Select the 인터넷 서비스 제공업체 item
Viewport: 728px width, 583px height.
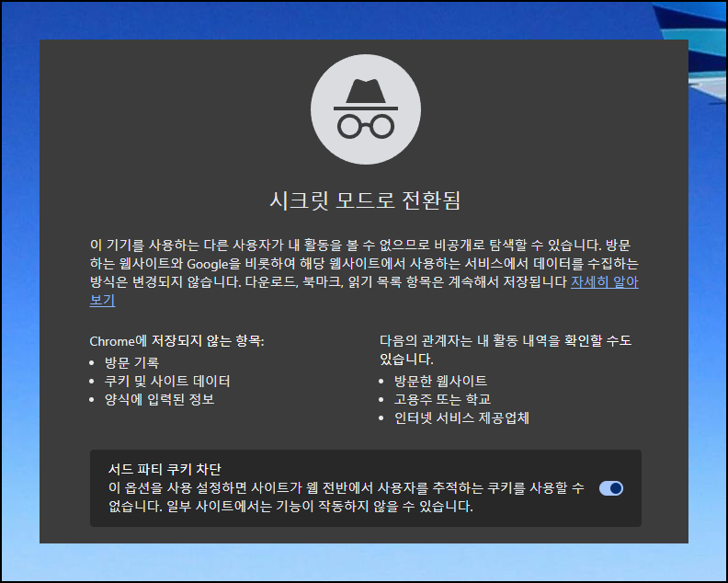pyautogui.click(x=461, y=418)
